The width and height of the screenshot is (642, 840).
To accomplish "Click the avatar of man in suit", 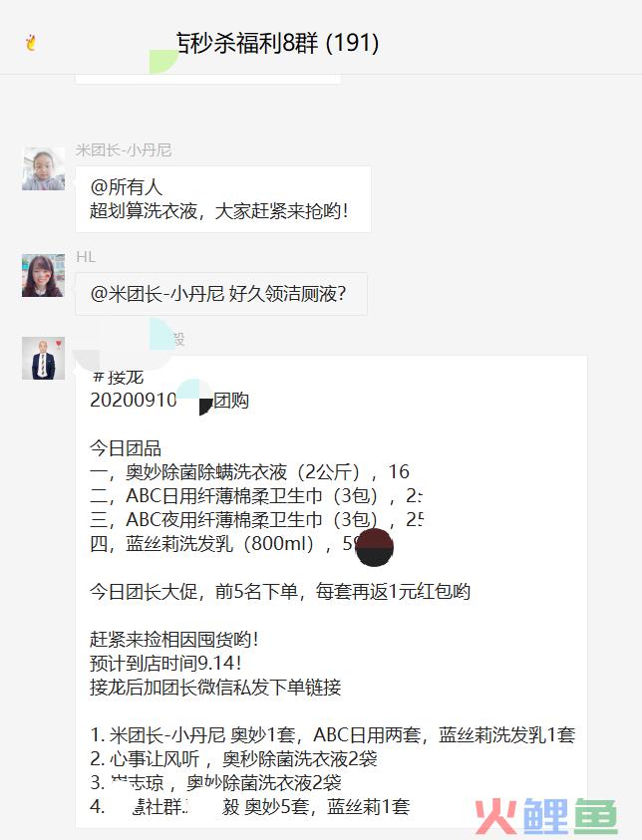I will 44,359.
